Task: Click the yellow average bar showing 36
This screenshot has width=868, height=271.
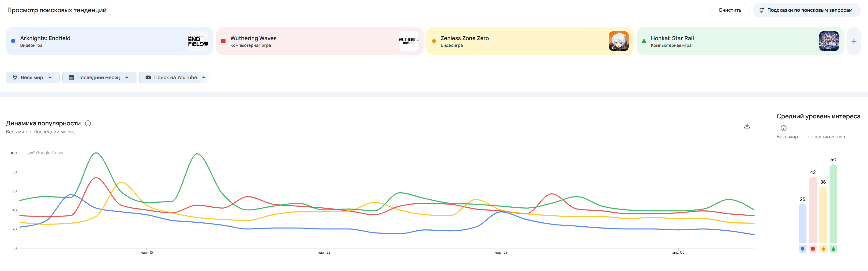Action: click(823, 215)
